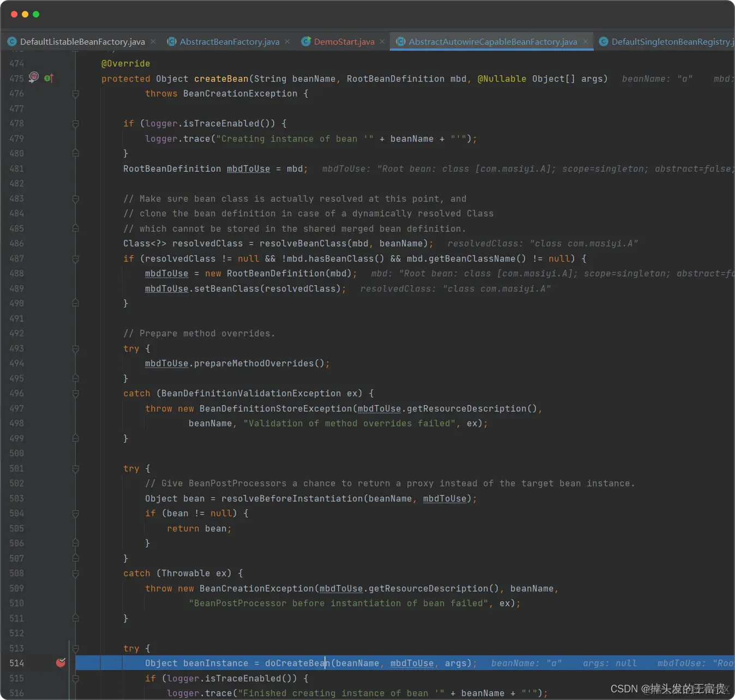Click the fold end marker on line 506
Screen dimensions: 735x700
pos(76,543)
